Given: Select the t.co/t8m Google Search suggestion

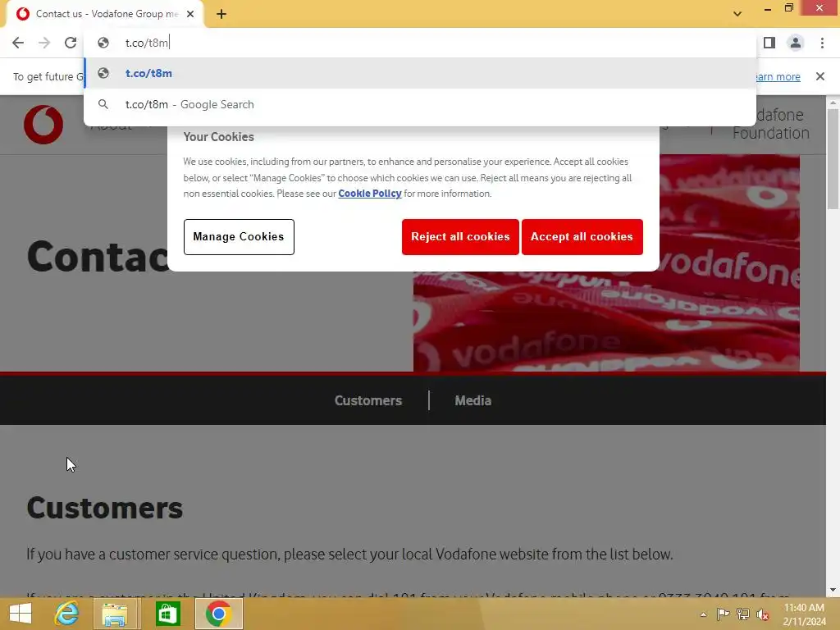Looking at the screenshot, I should pyautogui.click(x=420, y=104).
